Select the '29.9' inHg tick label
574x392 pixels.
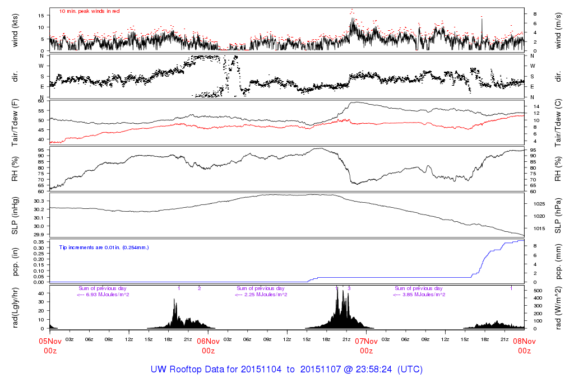(39, 235)
